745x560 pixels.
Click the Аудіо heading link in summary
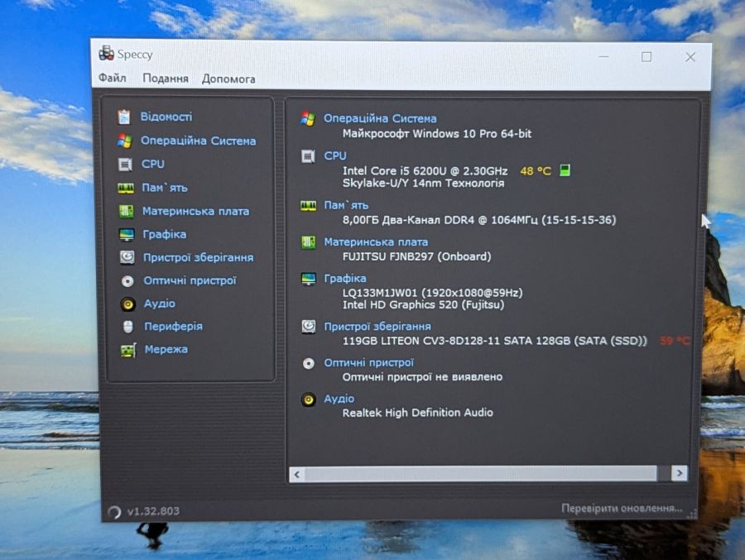pos(339,399)
